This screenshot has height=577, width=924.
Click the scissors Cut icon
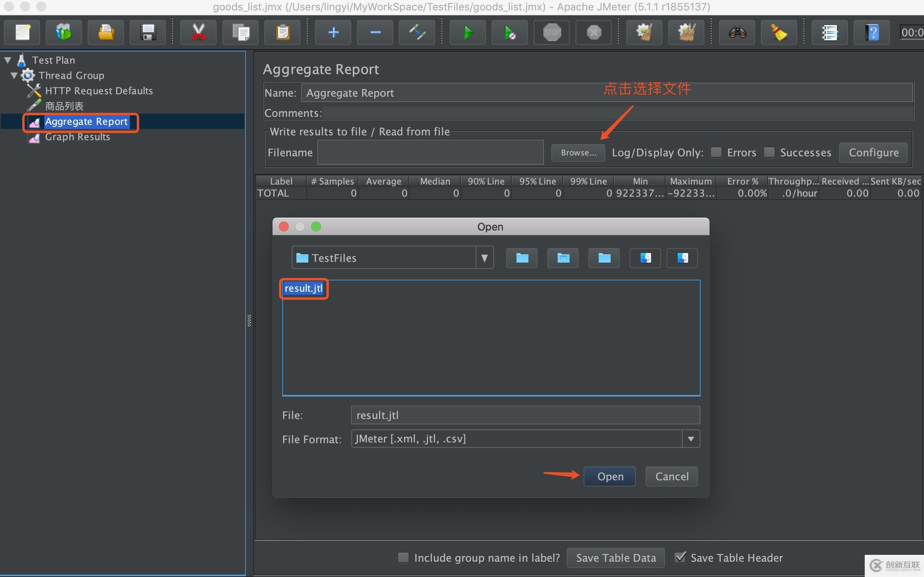pos(198,32)
